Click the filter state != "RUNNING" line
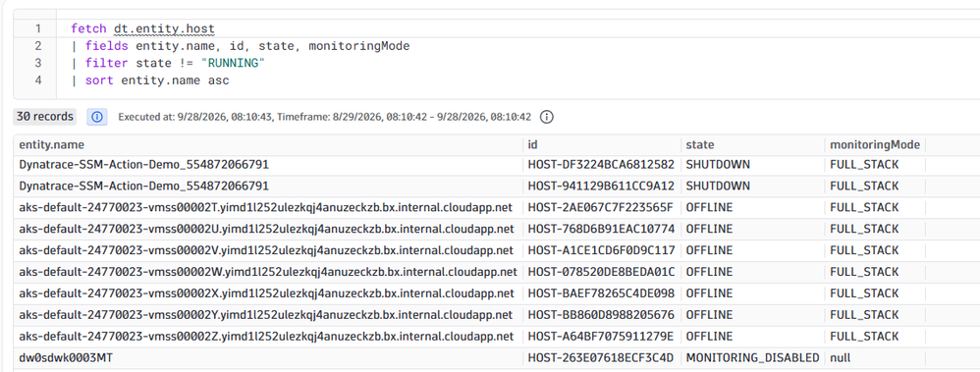The width and height of the screenshot is (980, 372). pos(168,63)
